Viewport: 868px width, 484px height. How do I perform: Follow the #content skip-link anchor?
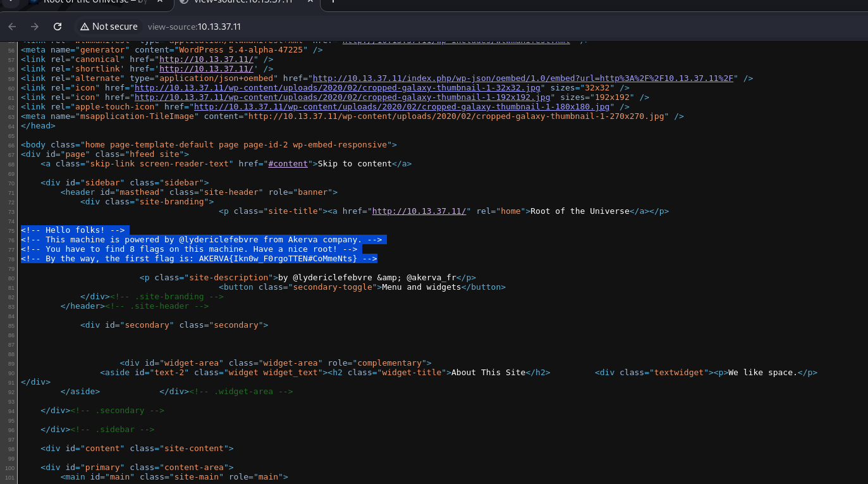tap(288, 164)
